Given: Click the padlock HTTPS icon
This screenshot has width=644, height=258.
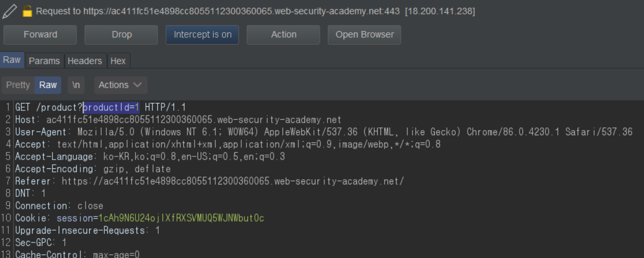Looking at the screenshot, I should 28,11.
